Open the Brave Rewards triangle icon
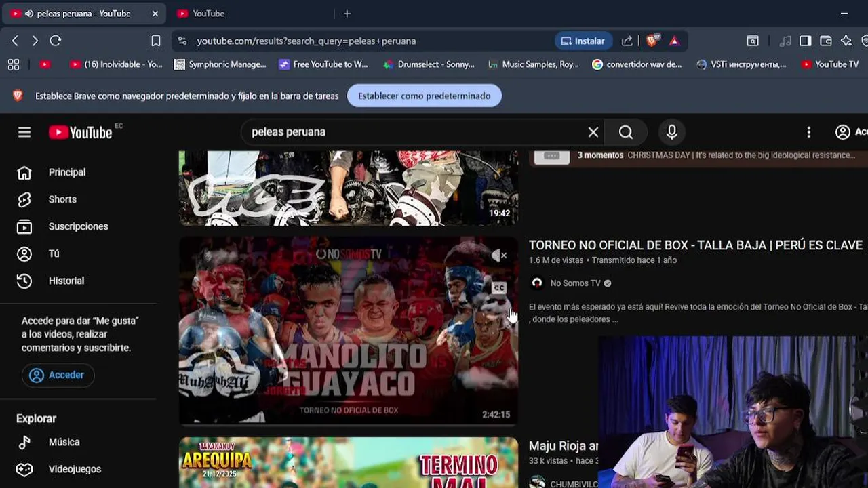 [x=674, y=41]
